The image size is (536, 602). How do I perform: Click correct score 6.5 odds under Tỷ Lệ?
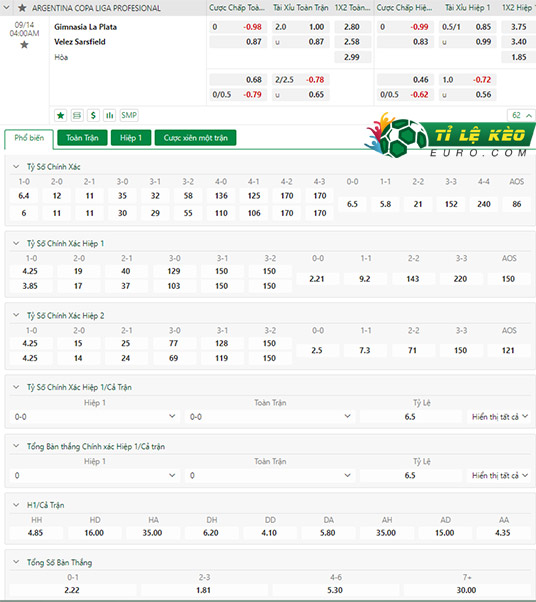[410, 417]
